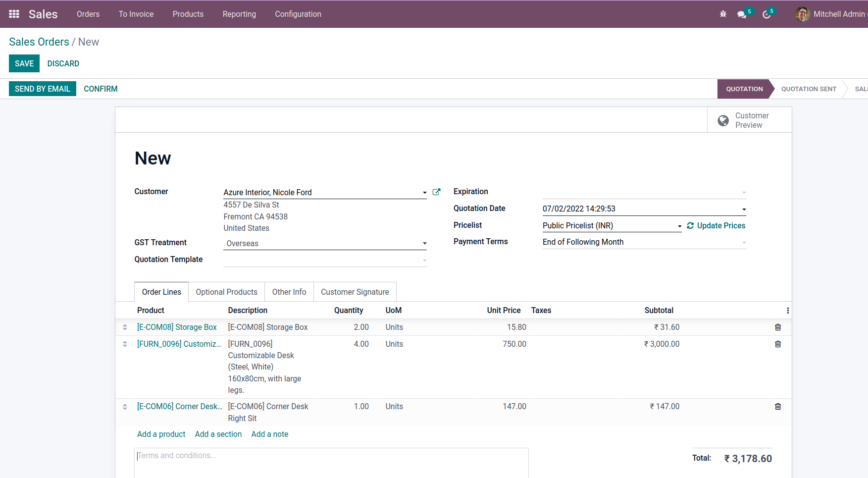Open the Customer dropdown arrow
The image size is (868, 478).
[424, 193]
